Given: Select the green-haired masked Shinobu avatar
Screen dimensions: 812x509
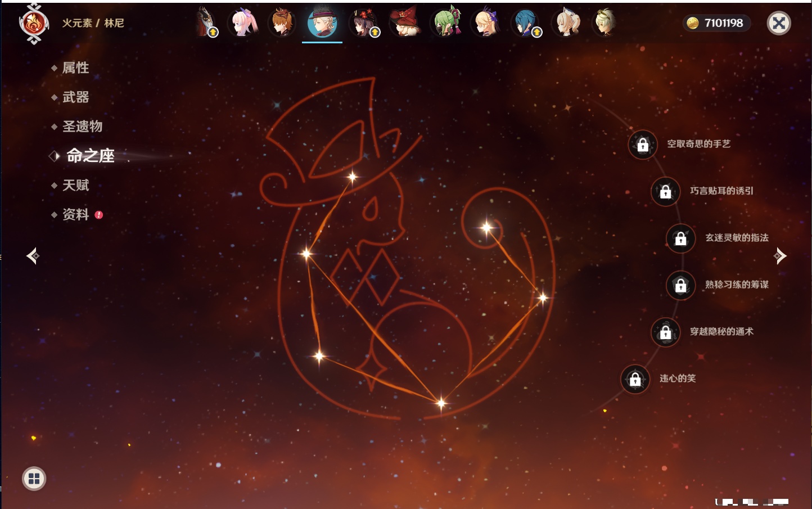Looking at the screenshot, I should pos(446,23).
